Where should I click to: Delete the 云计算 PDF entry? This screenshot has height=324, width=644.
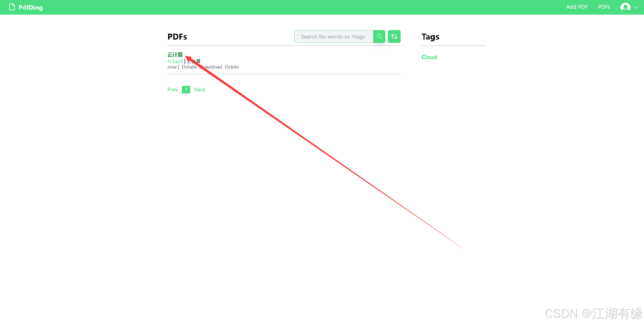point(232,67)
